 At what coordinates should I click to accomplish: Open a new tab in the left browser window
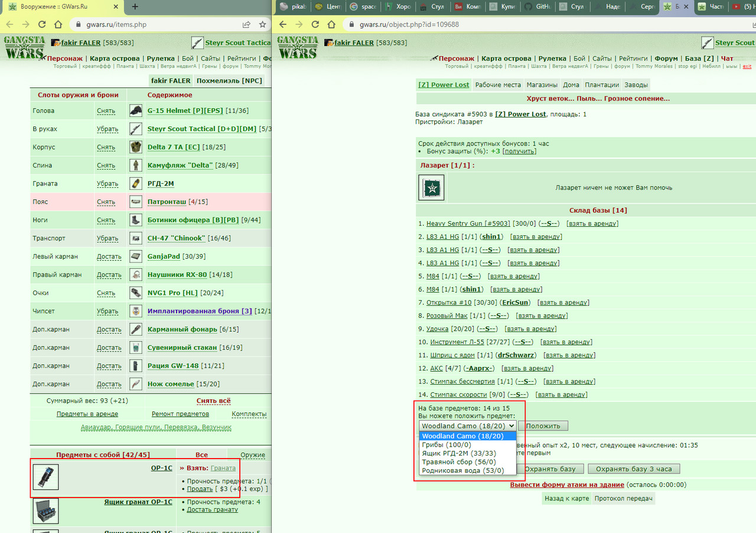click(x=135, y=6)
